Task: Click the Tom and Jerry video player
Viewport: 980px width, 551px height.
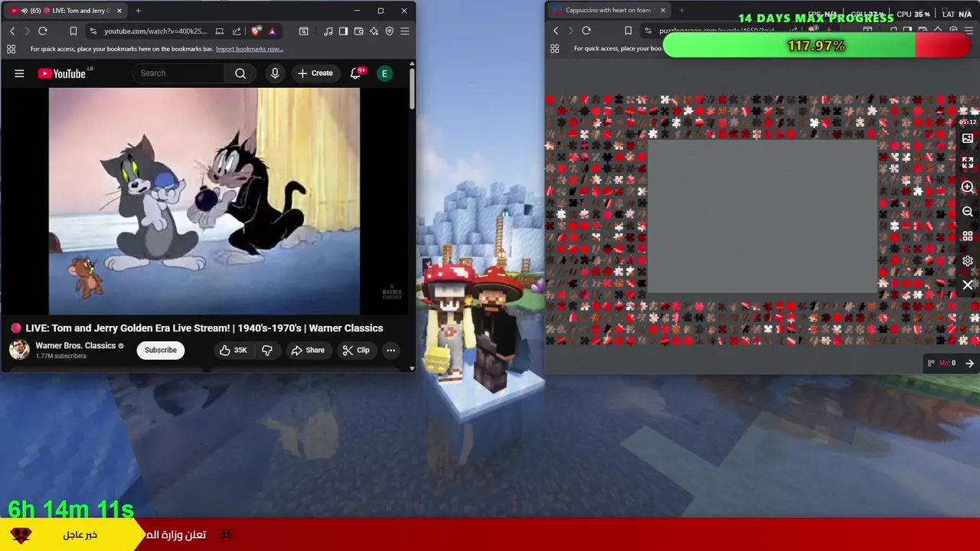Action: (x=204, y=201)
